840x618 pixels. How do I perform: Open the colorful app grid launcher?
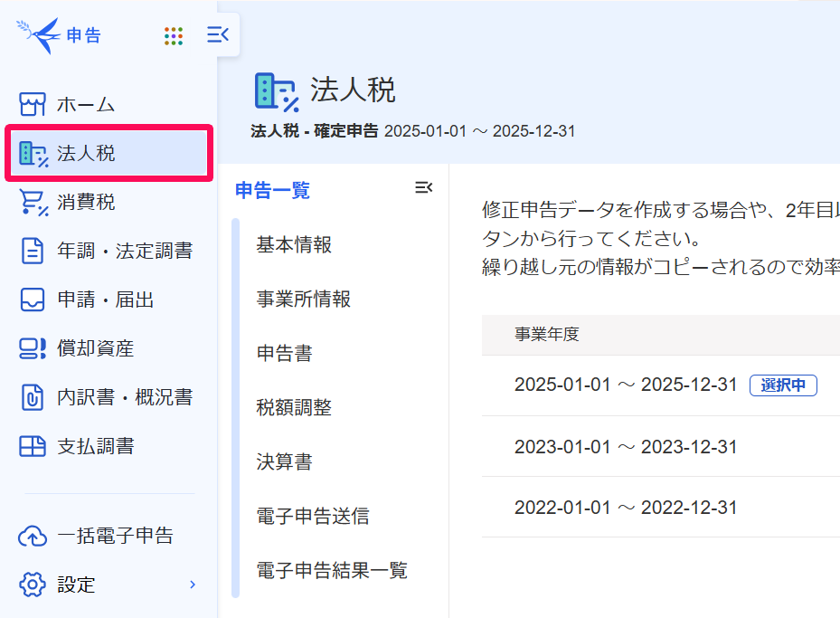pos(174,36)
